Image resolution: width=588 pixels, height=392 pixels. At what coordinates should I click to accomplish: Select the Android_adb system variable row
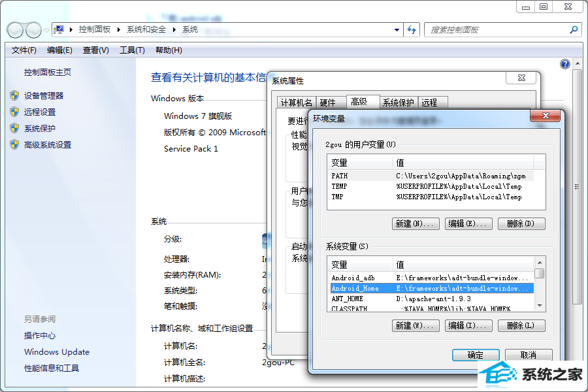click(x=432, y=278)
